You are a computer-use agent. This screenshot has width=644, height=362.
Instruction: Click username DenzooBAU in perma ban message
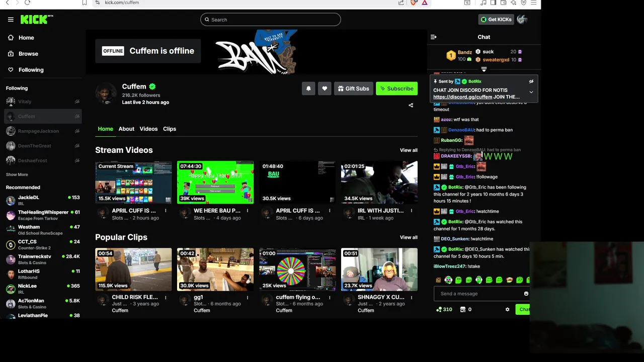461,130
